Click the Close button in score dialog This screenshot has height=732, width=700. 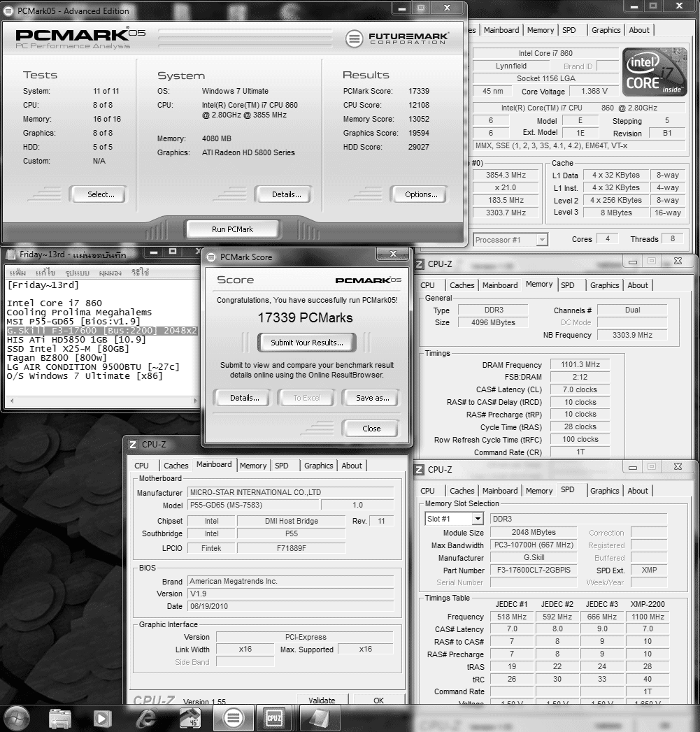tap(371, 429)
